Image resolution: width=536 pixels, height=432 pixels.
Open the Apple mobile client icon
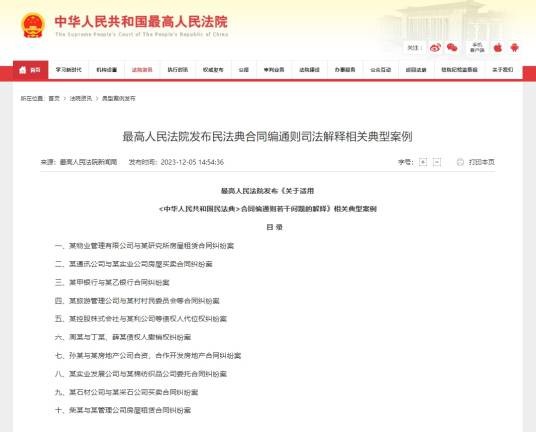[498, 48]
